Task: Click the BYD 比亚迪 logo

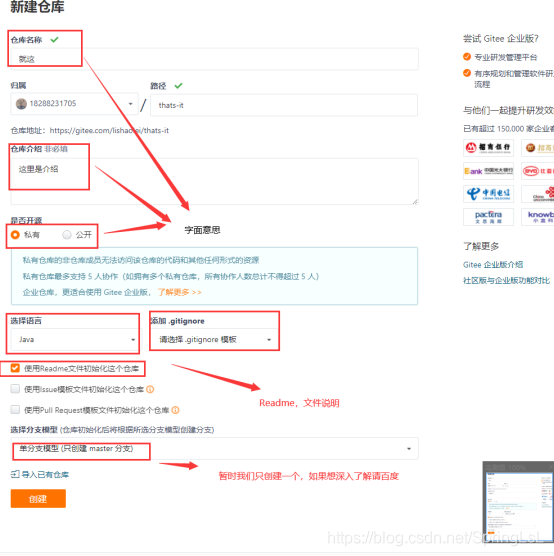Action: [538, 171]
